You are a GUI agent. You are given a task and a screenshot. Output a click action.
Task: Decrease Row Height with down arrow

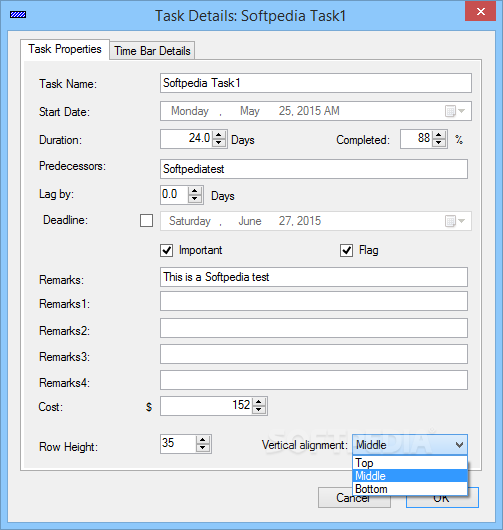point(202,448)
